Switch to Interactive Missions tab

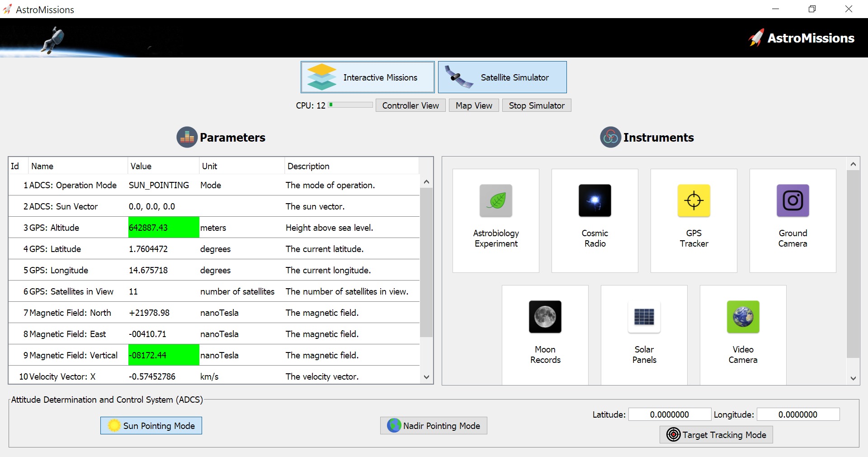click(x=368, y=77)
